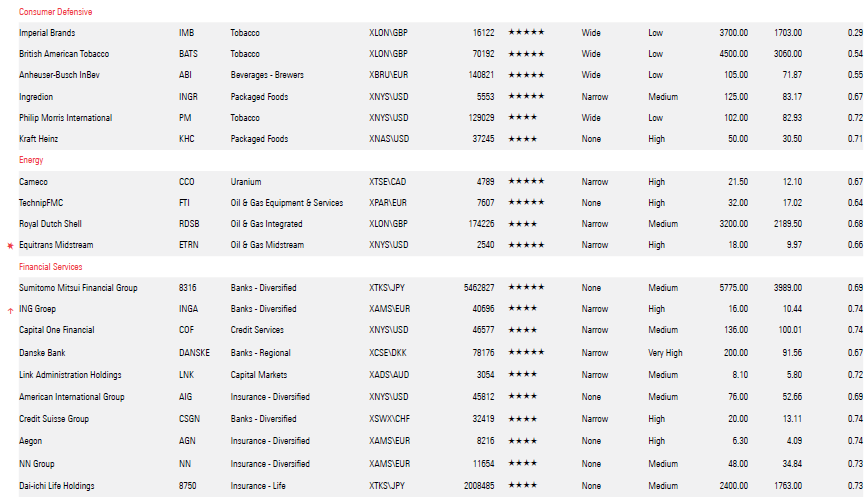Click the Credit Suisse Group name
Screen dimensions: 868x497
pos(54,419)
